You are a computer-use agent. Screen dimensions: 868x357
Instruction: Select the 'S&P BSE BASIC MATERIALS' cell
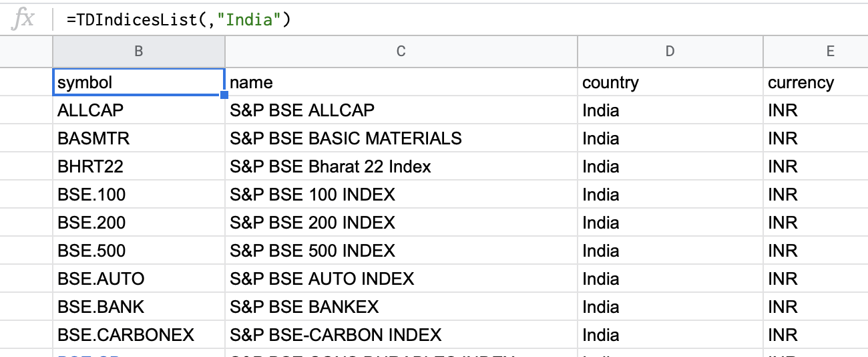pos(401,138)
